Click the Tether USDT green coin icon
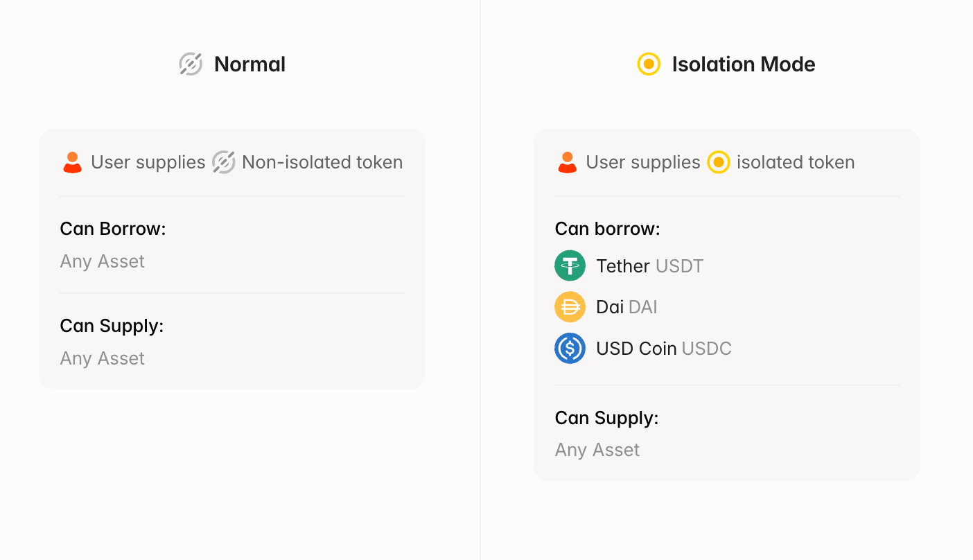 570,265
